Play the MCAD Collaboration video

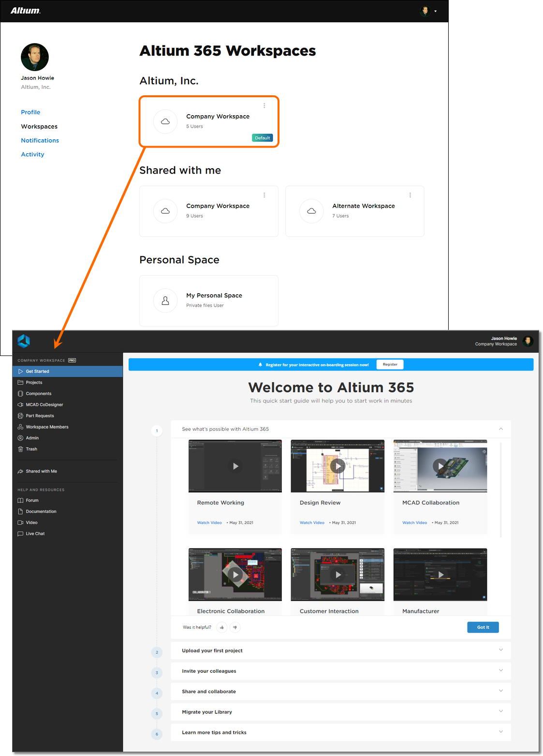click(440, 466)
